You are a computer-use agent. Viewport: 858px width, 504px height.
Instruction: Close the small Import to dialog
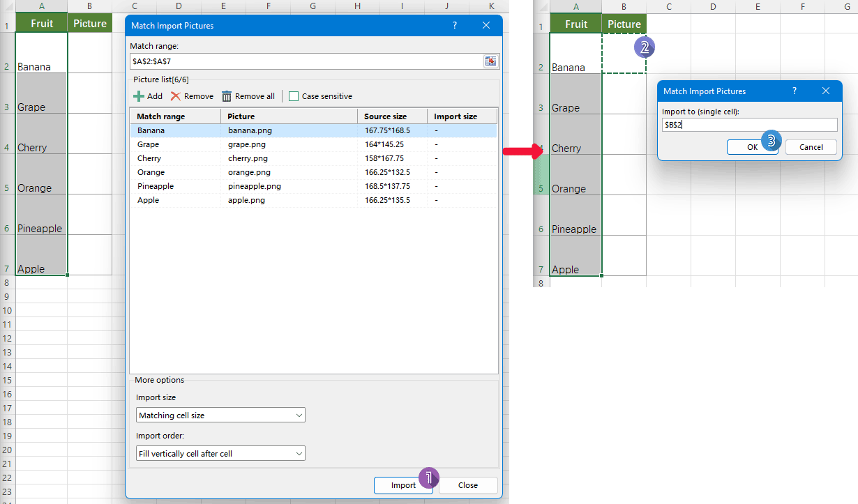[826, 91]
